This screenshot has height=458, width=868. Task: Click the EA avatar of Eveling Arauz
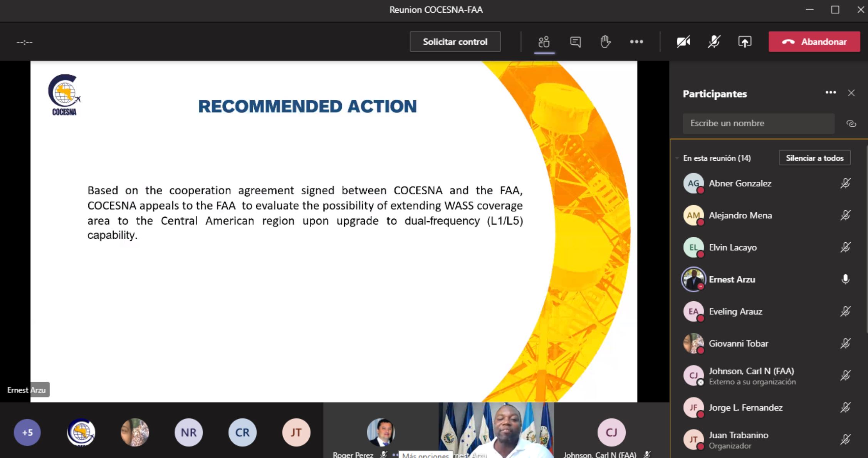(693, 311)
